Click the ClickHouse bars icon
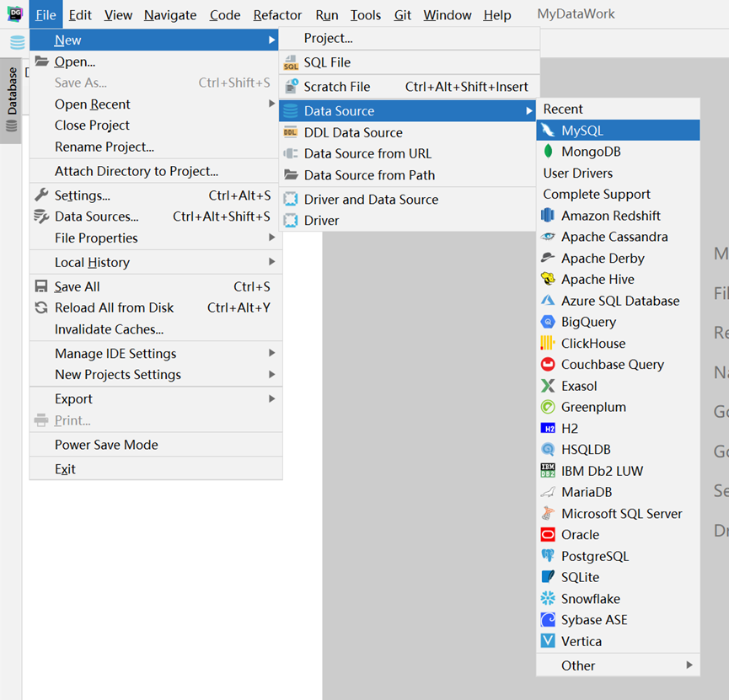 point(548,343)
